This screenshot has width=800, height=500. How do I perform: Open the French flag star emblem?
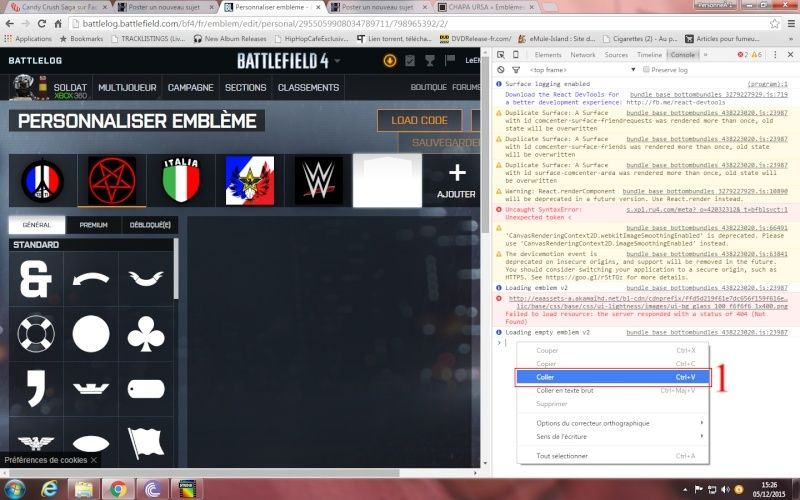click(250, 181)
